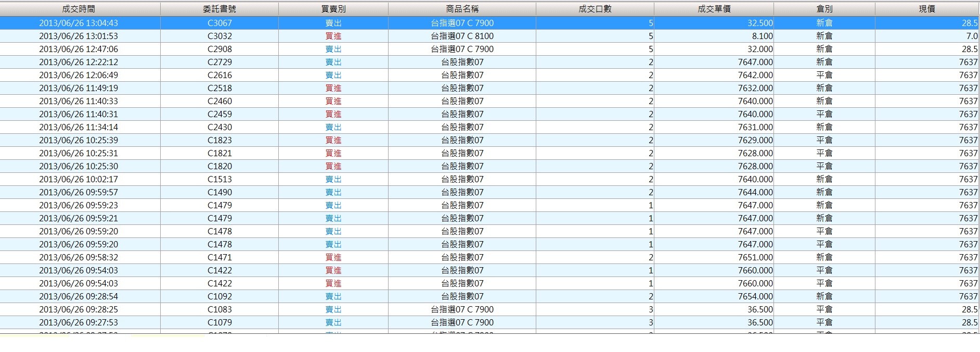The height and width of the screenshot is (352, 980).
Task: Click the timestamp 2013/06/26 09:59:21
Action: click(x=79, y=218)
